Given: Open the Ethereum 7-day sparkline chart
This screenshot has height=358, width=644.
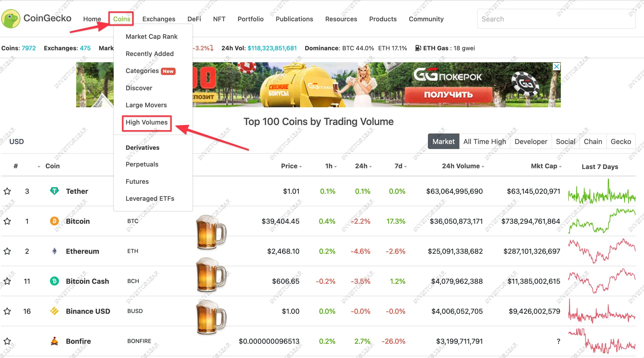Looking at the screenshot, I should [x=602, y=251].
